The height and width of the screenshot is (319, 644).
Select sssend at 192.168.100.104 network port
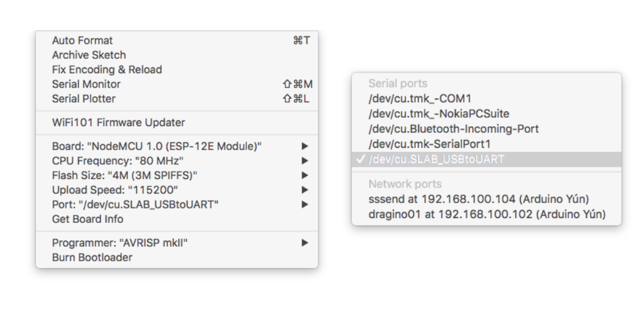pos(487,199)
